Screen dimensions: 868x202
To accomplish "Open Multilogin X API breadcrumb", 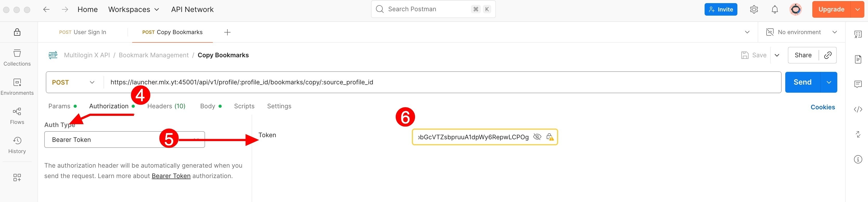I will coord(87,55).
